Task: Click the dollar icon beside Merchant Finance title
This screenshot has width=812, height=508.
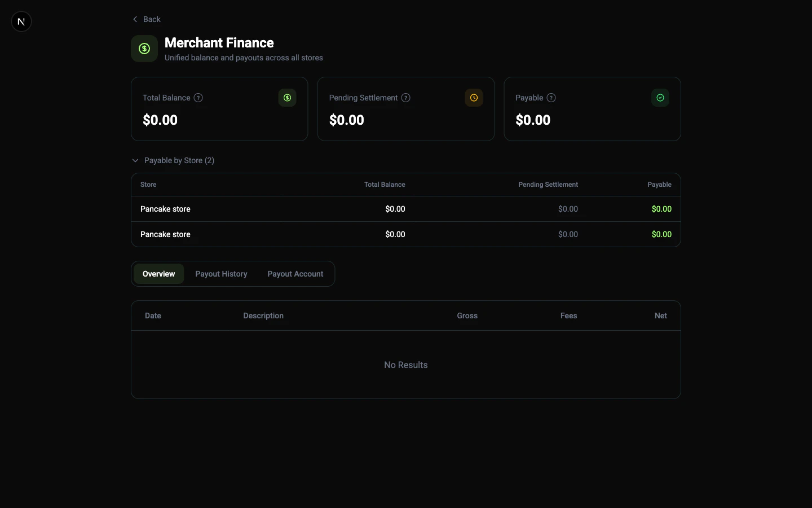Action: (144, 49)
